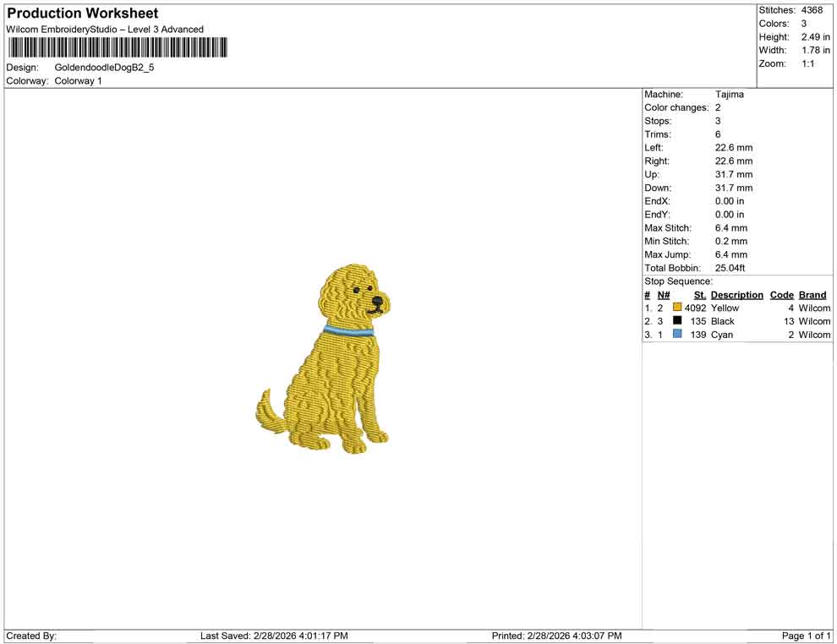Click the Wilcom brand entry for Yellow
This screenshot has height=644, width=837.
pos(813,308)
